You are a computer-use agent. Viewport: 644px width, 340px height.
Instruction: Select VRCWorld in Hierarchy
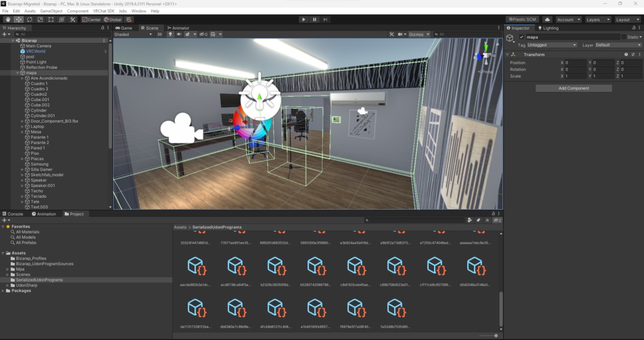click(36, 52)
